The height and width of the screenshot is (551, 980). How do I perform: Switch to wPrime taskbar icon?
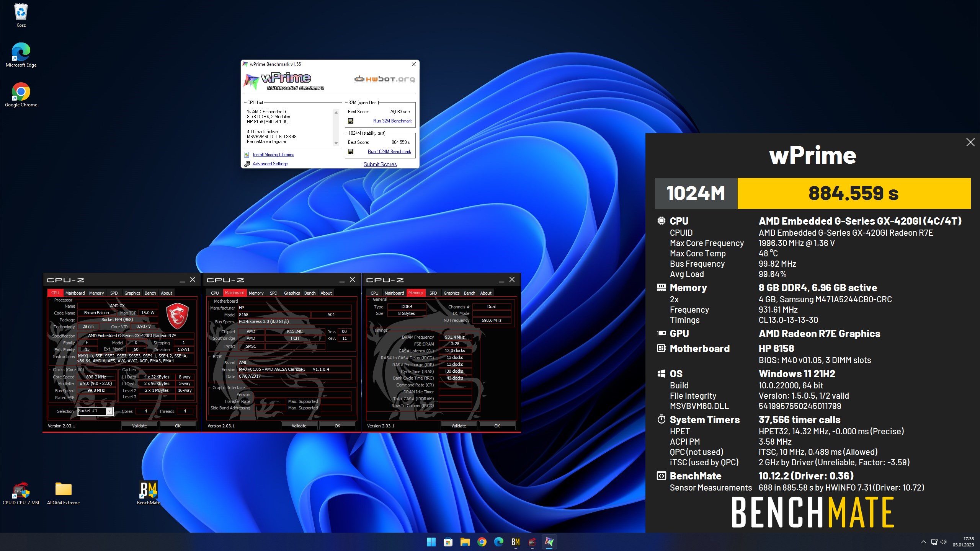tap(549, 542)
